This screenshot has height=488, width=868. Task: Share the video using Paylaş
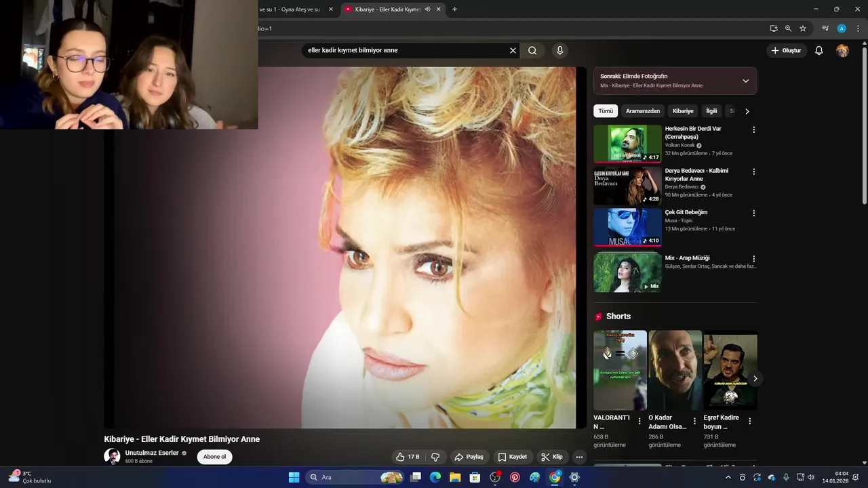click(469, 457)
